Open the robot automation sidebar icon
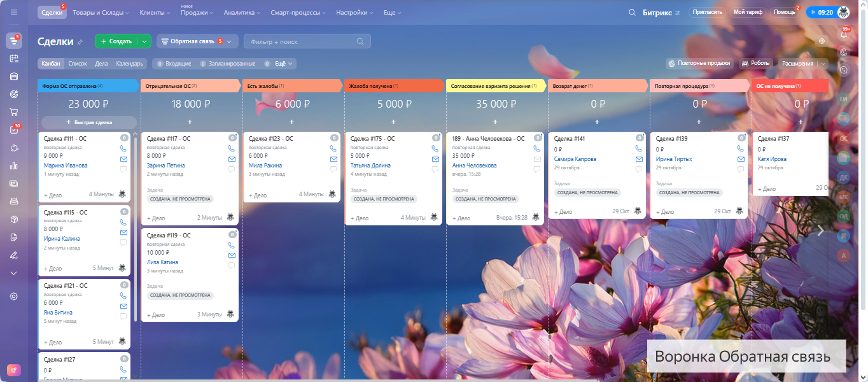Viewport: 868px width, 382px height. tap(14, 201)
